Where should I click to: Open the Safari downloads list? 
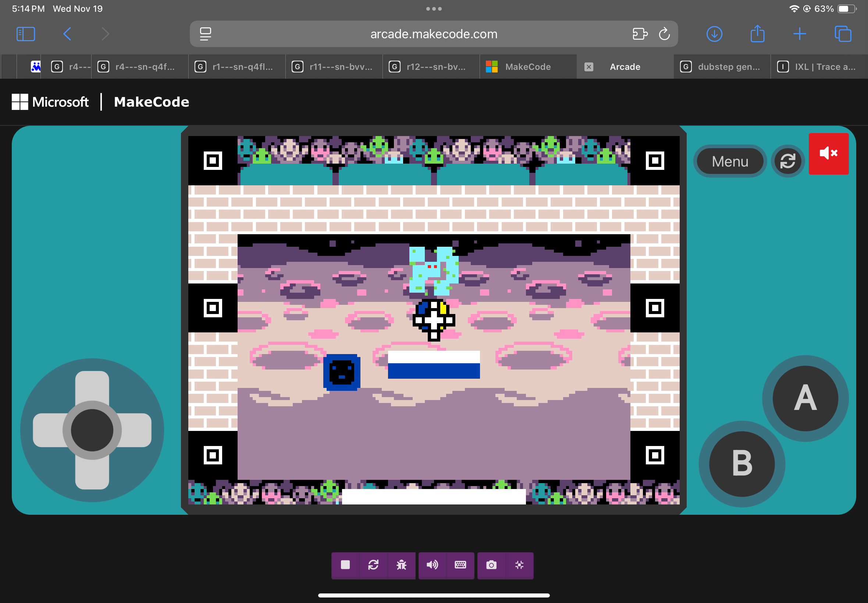714,34
